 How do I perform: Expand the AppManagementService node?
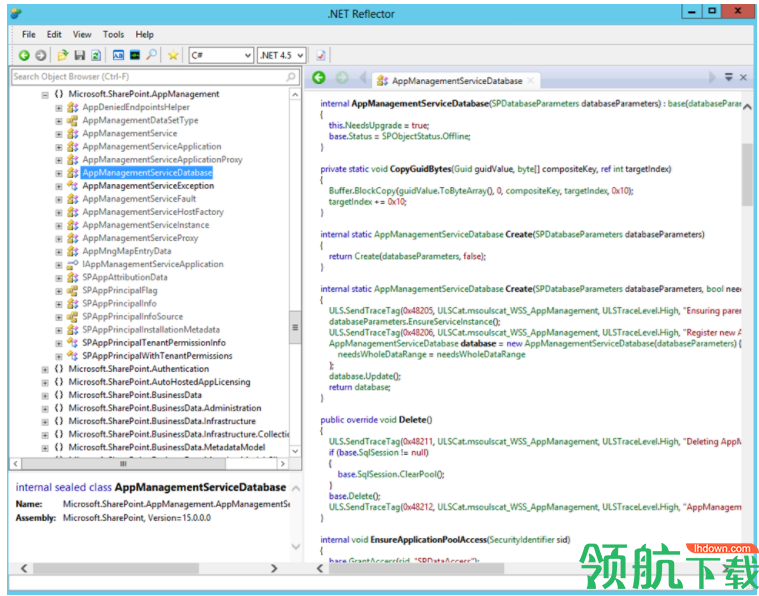point(59,134)
